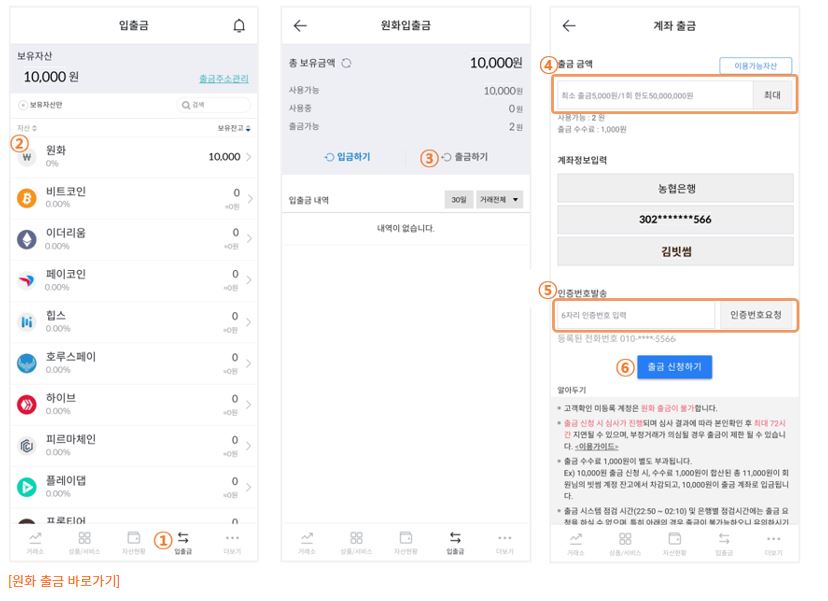828x601 pixels.
Task: Open the notification bell on the 입출금 screen
Action: click(237, 27)
